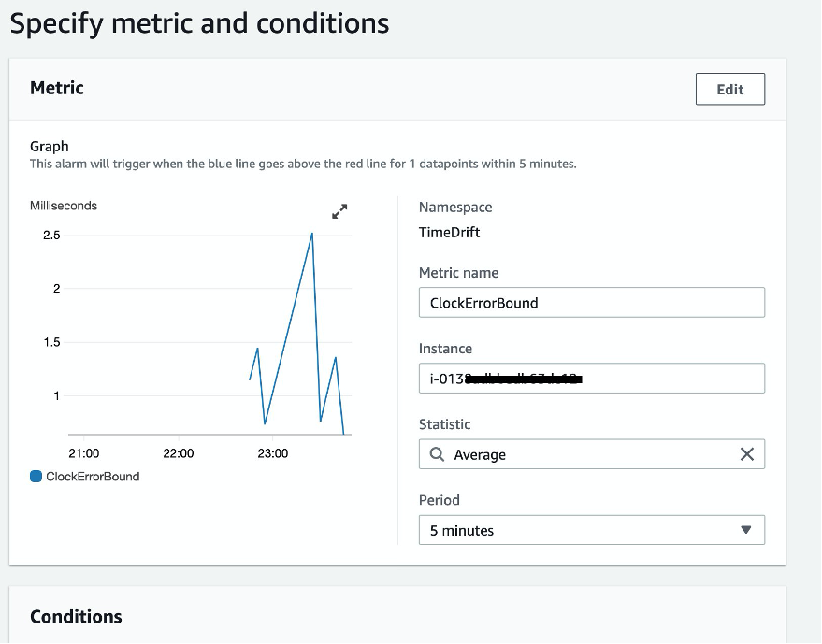
Task: Select the Metric section header
Action: coord(57,87)
